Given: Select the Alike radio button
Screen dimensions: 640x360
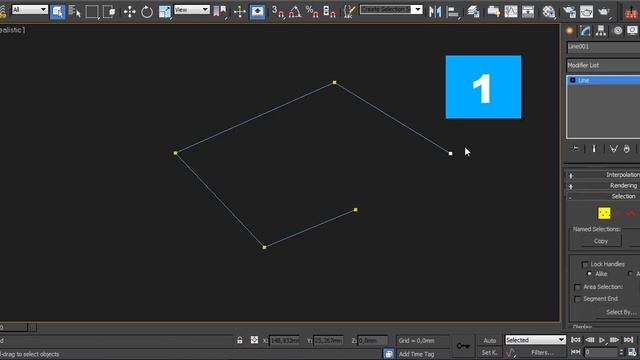Looking at the screenshot, I should click(x=589, y=274).
